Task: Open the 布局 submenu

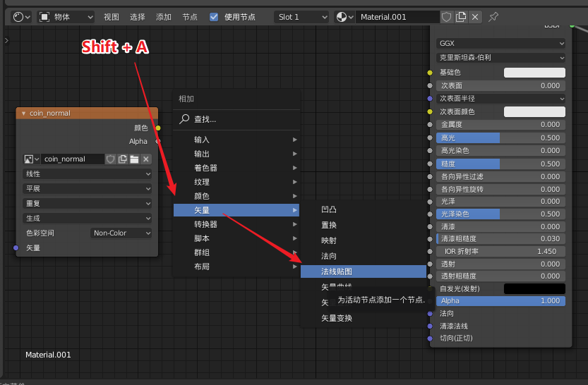Action: tap(236, 267)
